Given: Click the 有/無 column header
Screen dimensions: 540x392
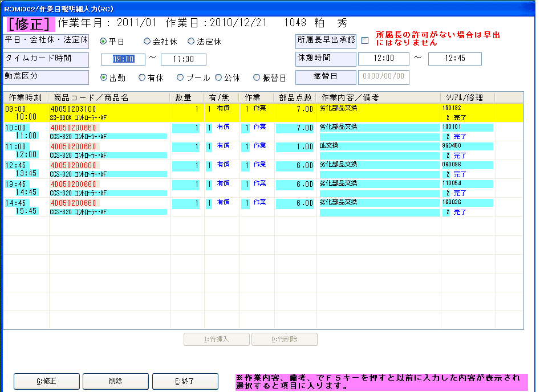Looking at the screenshot, I should (221, 98).
